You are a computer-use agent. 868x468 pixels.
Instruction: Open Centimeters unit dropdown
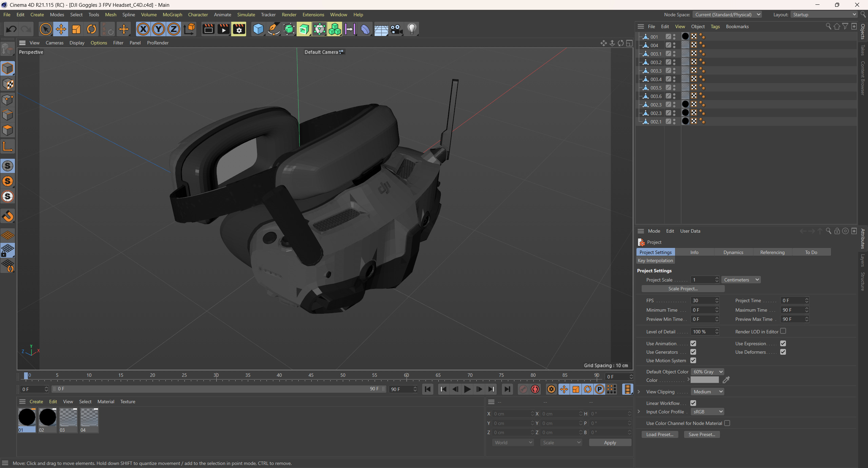click(741, 280)
